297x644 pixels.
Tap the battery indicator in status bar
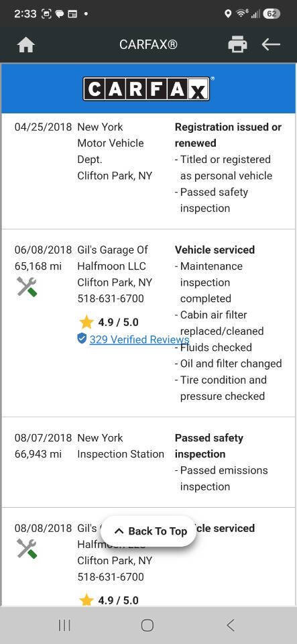271,13
